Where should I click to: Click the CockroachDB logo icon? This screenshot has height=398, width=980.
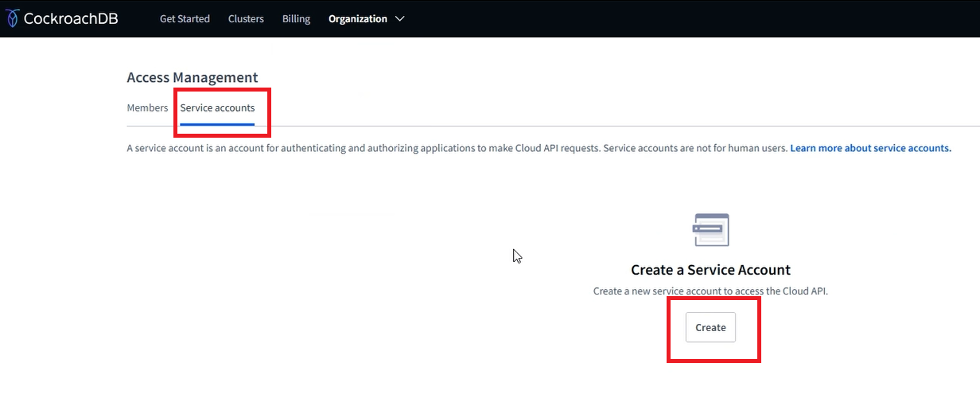pos(11,18)
